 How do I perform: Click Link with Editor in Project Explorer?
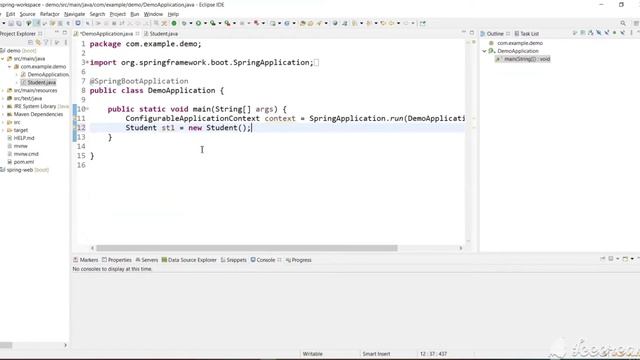click(x=38, y=42)
